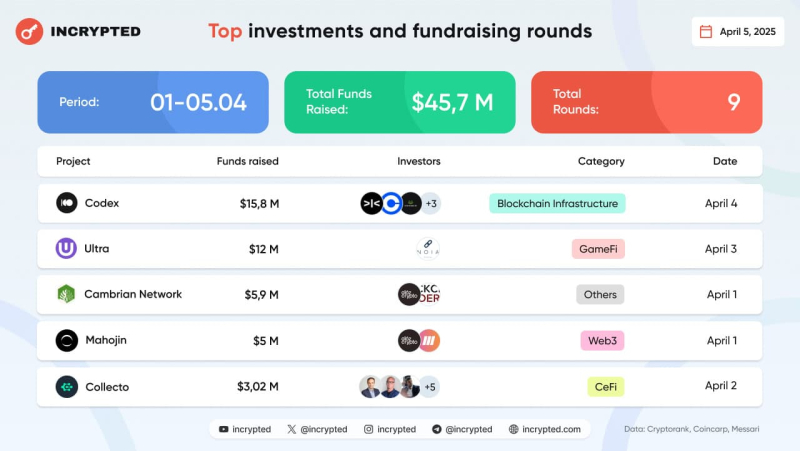This screenshot has width=800, height=451.
Task: Click the blue Period 01-05.04 card
Action: point(153,102)
